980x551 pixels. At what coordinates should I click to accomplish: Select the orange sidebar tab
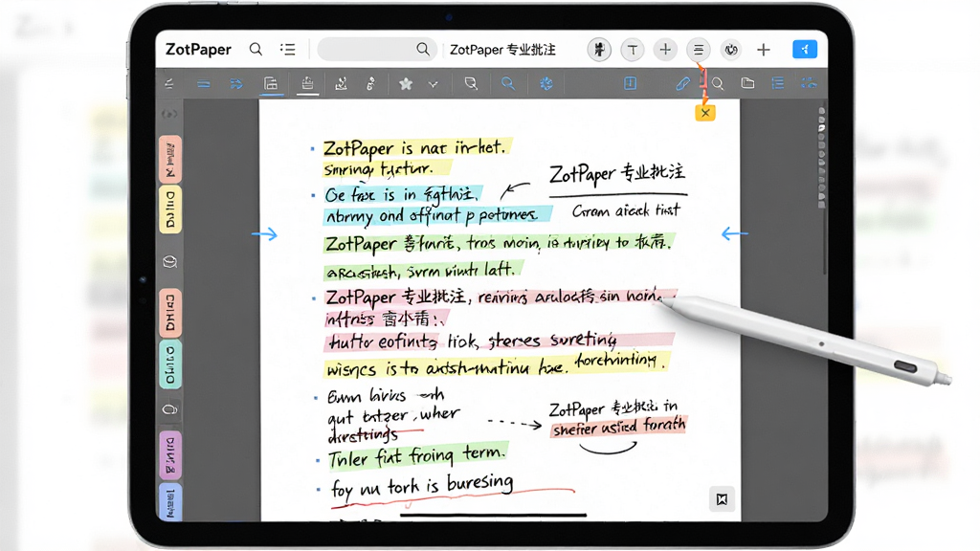[170, 313]
